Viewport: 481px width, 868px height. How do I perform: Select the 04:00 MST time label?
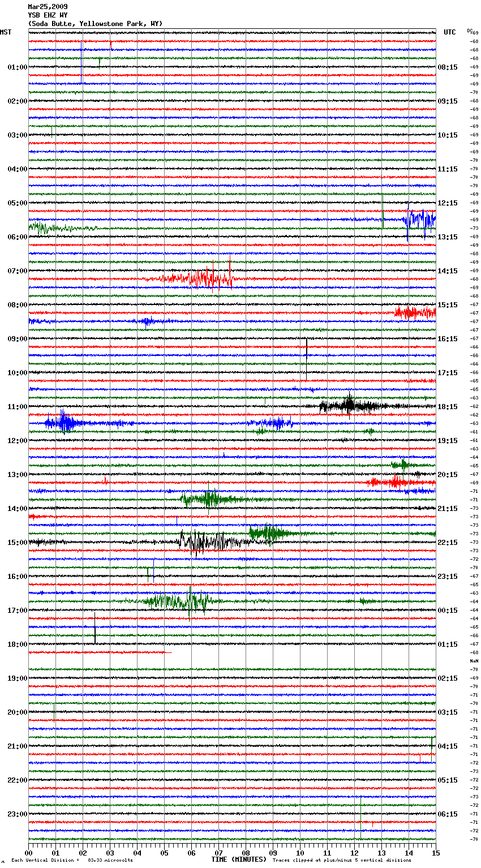click(17, 169)
